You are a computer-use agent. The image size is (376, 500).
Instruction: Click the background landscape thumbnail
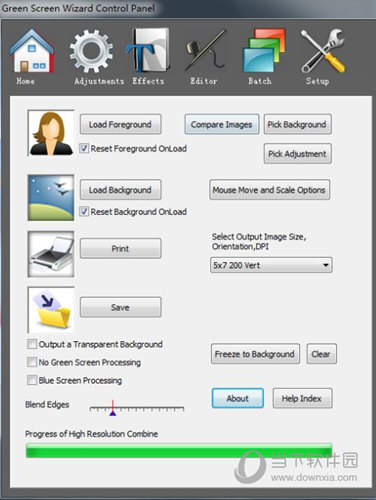click(x=51, y=198)
